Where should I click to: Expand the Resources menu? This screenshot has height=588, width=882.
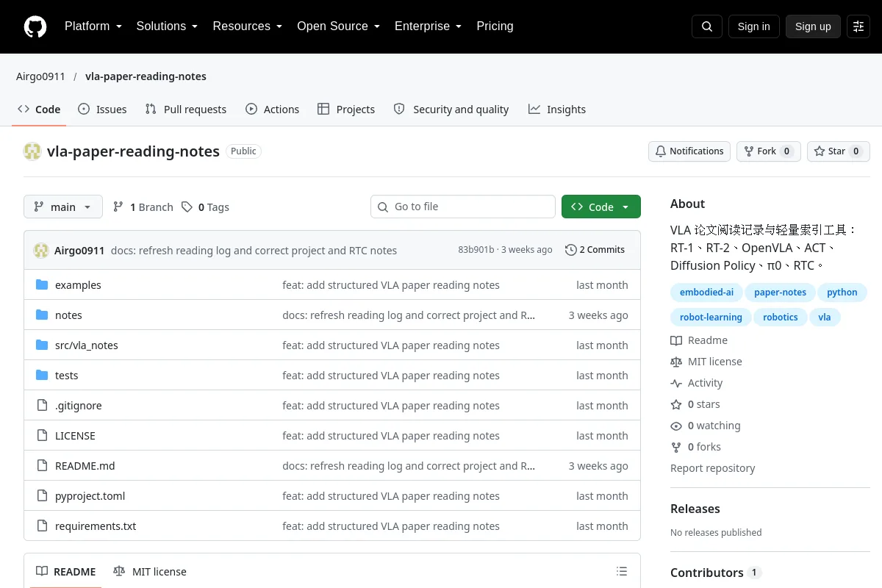(x=247, y=26)
